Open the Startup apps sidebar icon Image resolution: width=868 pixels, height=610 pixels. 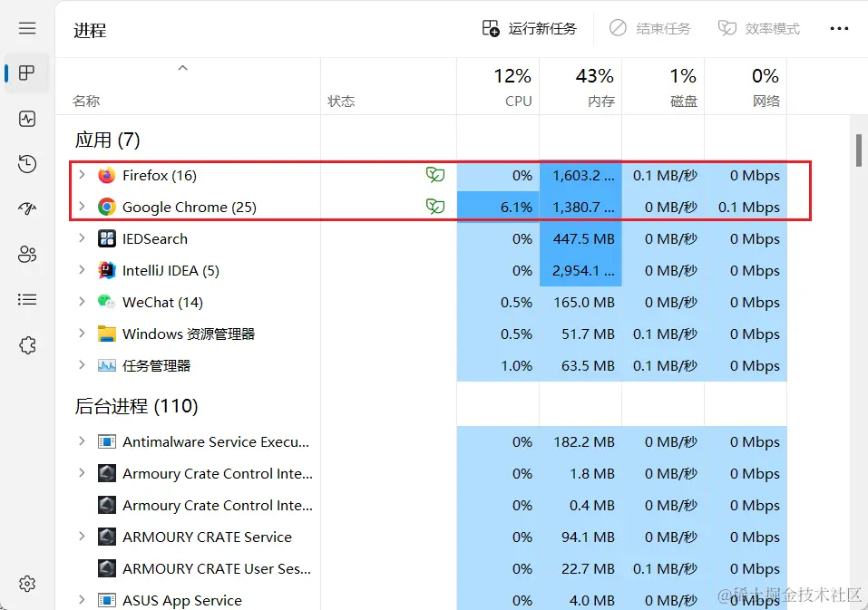pyautogui.click(x=27, y=208)
